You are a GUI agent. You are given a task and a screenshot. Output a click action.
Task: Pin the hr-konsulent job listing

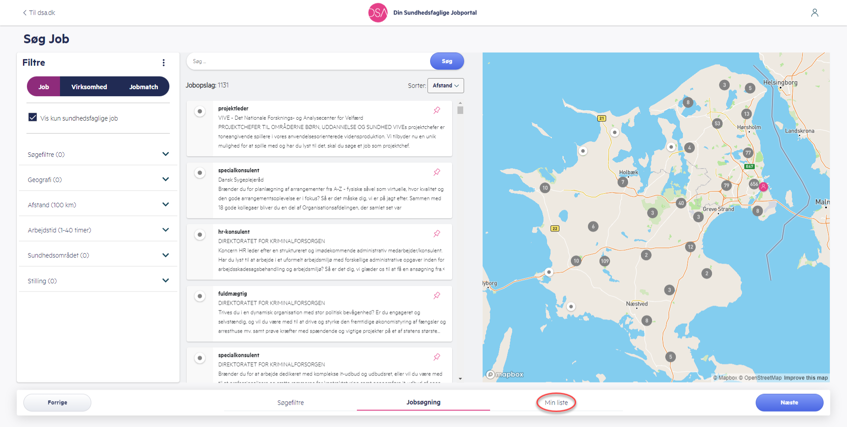pyautogui.click(x=437, y=234)
